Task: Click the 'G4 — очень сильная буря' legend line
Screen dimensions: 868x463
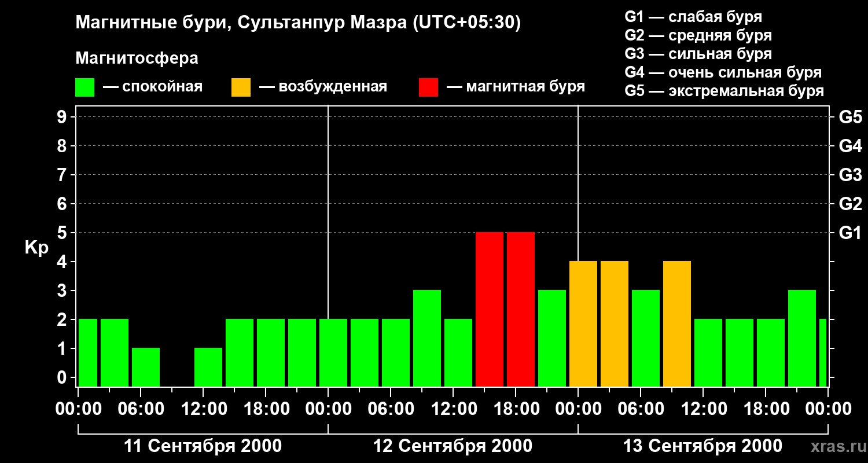Action: tap(723, 72)
